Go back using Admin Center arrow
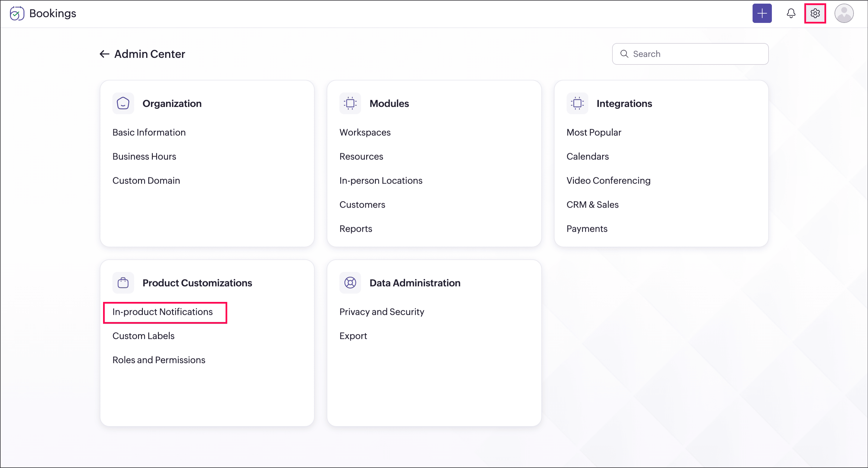This screenshot has height=468, width=868. click(104, 54)
